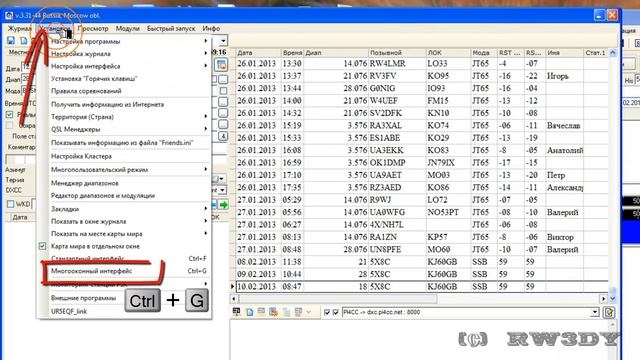Screen dimensions: 640x360
Task: Open Менеджер диапазонов from menu
Action: point(84,183)
